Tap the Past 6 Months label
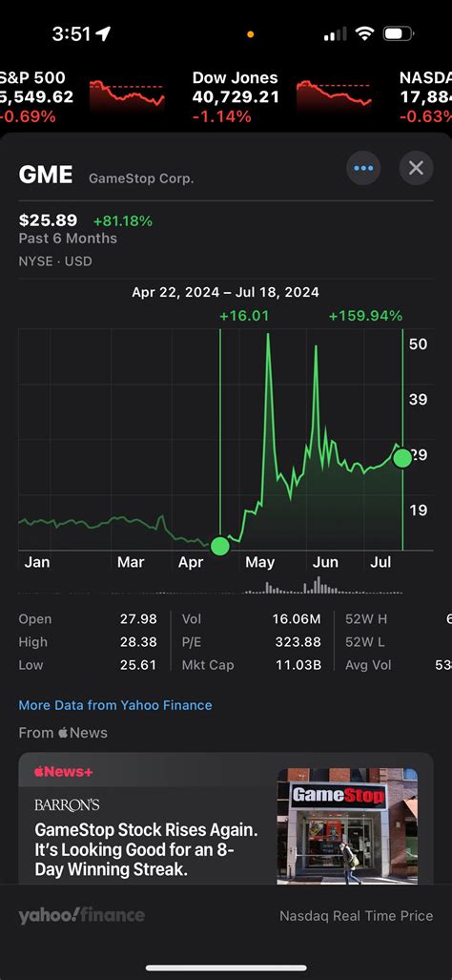Viewport: 452px width, 980px height. [x=68, y=239]
